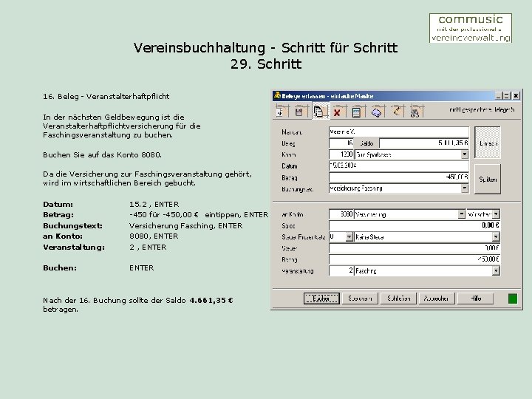Image resolution: width=532 pixels, height=399 pixels.
Task: Click the Datum field 15.02.2004
Action: coord(399,166)
